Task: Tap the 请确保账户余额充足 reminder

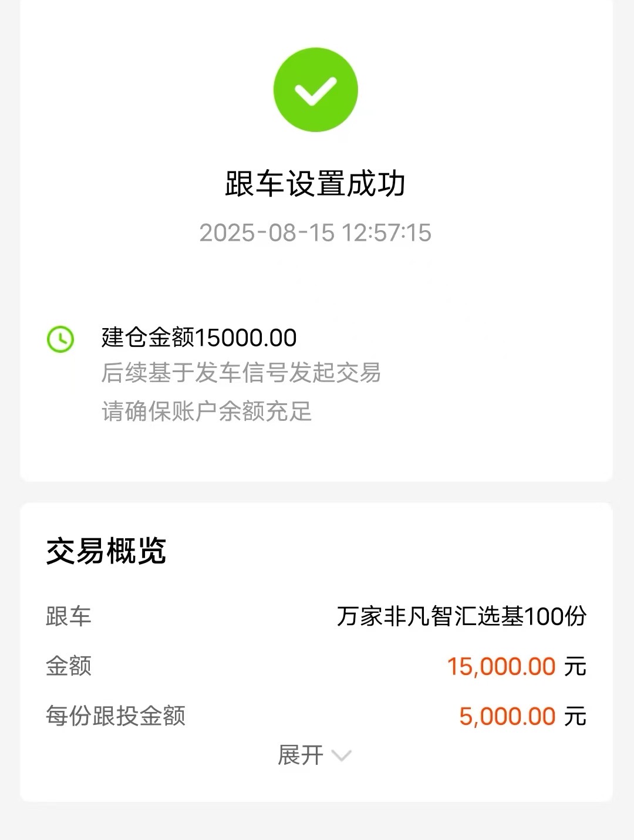Action: point(207,411)
